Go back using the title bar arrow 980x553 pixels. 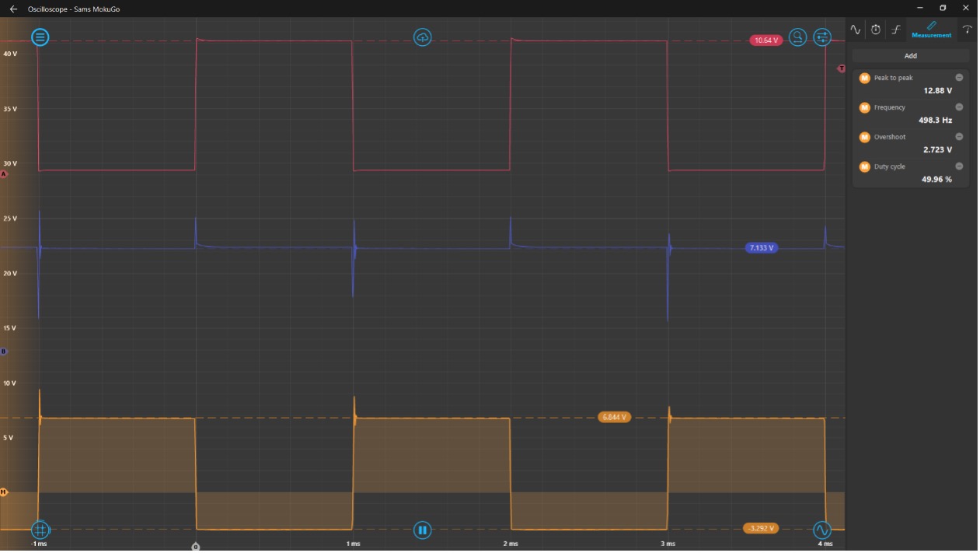coord(13,9)
